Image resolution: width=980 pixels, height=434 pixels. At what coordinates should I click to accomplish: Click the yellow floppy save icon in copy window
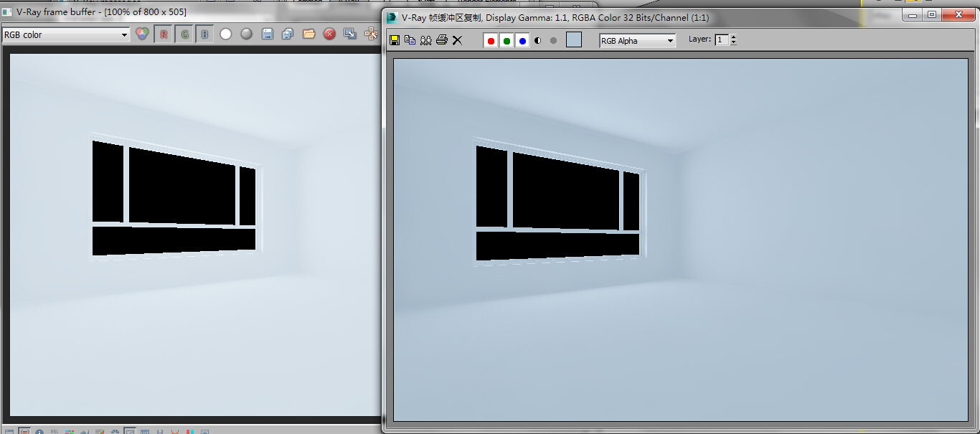[395, 40]
